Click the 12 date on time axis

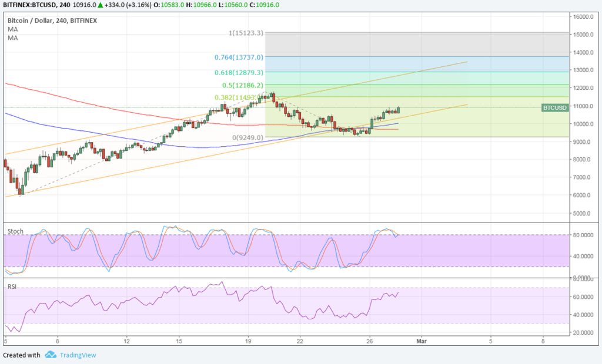click(x=127, y=341)
